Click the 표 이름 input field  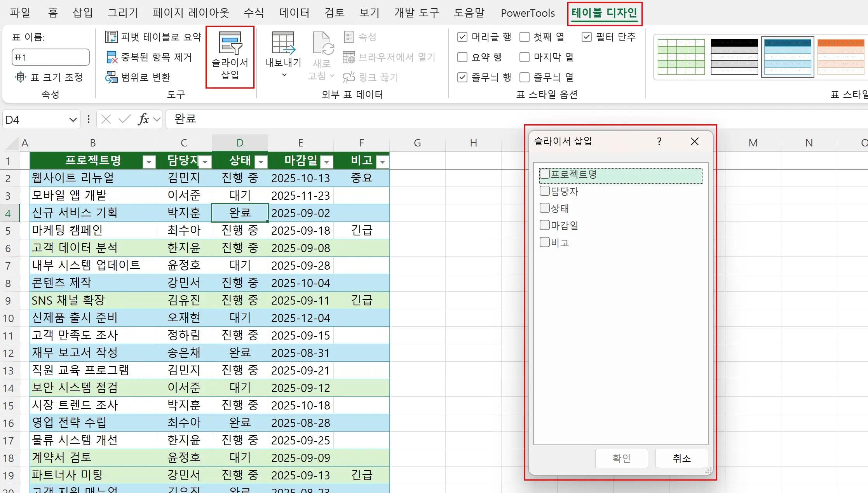coord(51,57)
